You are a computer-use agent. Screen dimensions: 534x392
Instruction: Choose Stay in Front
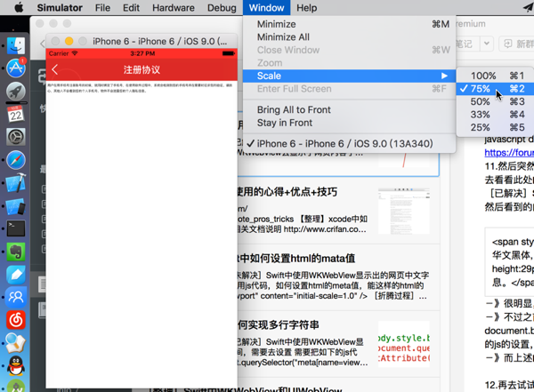click(x=350, y=123)
